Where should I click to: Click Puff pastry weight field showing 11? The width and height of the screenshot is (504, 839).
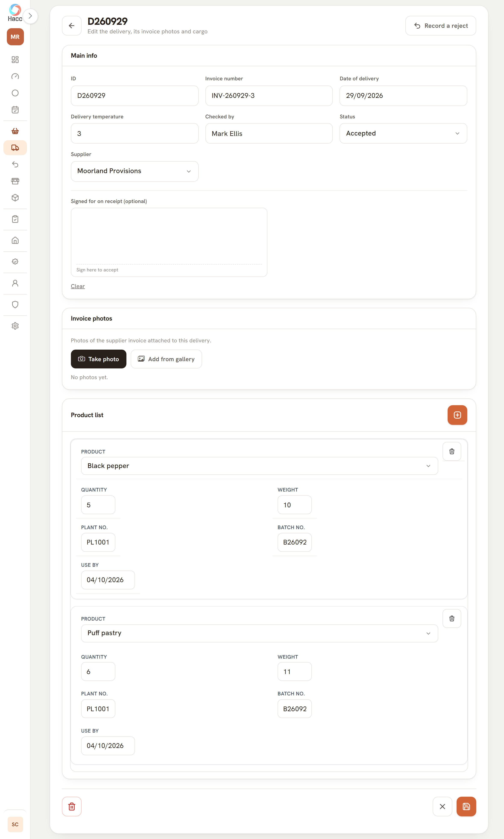point(294,671)
